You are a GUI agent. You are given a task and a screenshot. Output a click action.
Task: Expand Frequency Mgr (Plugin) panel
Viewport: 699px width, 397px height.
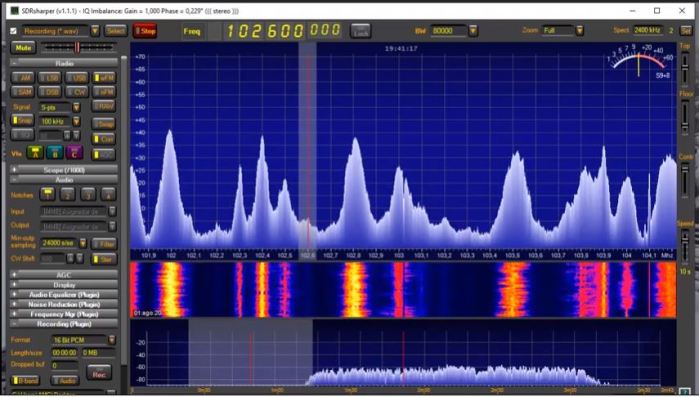point(64,314)
